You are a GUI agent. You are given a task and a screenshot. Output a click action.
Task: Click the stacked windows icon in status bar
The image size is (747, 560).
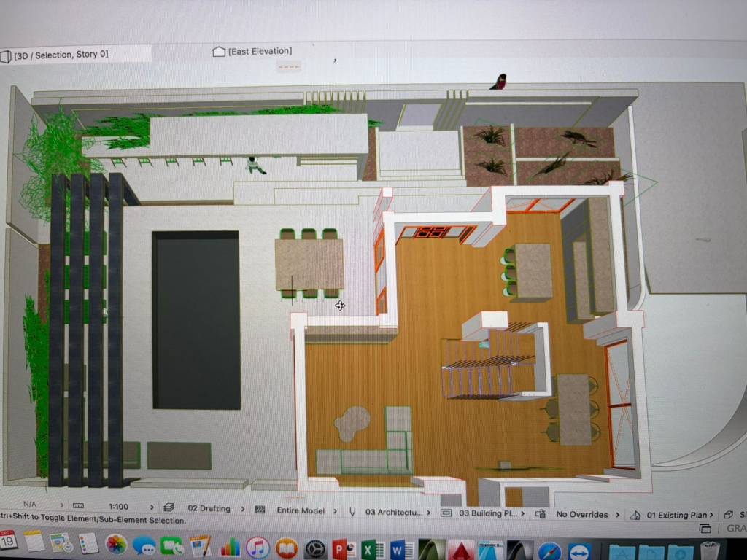point(705,529)
